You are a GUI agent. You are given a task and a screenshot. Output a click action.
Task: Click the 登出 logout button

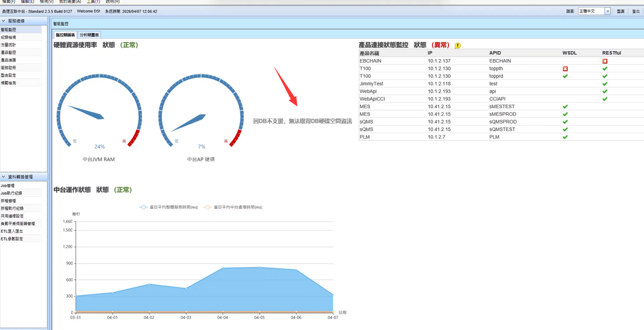point(636,11)
